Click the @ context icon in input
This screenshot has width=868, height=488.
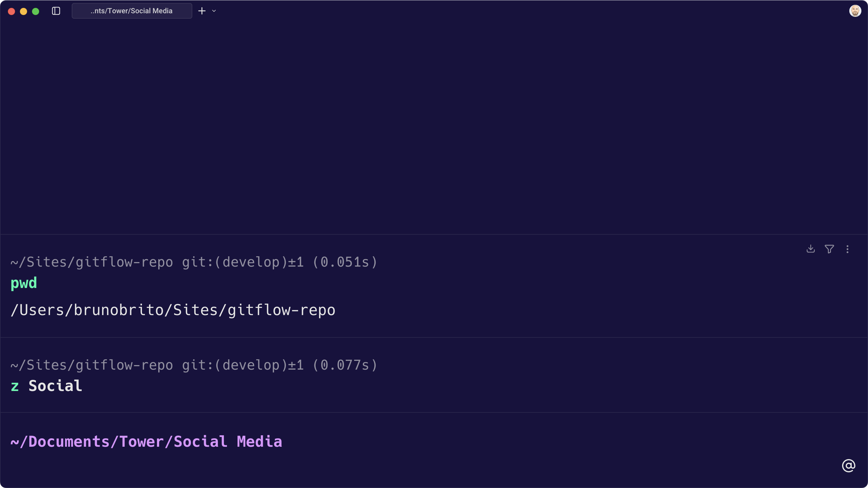point(848,466)
